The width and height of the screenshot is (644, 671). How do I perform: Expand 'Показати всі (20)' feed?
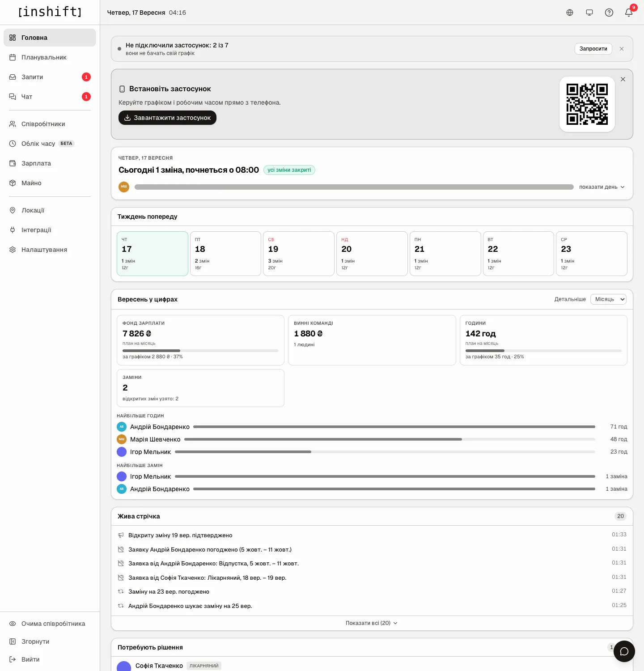pos(372,623)
